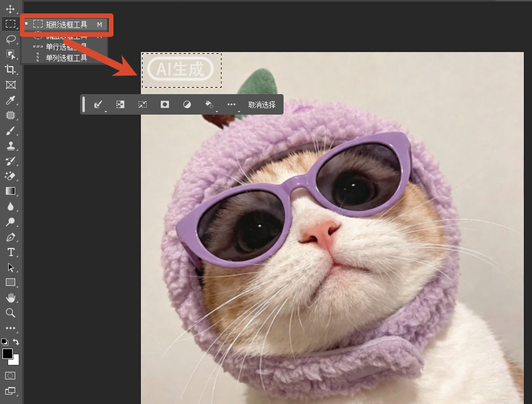
Task: Open the black foreground color swatch
Action: coord(8,354)
